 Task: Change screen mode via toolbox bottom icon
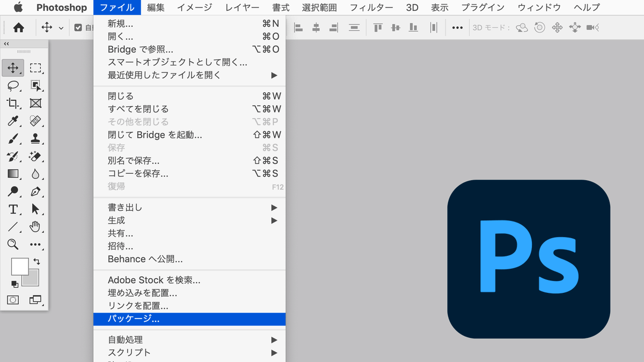tap(35, 300)
